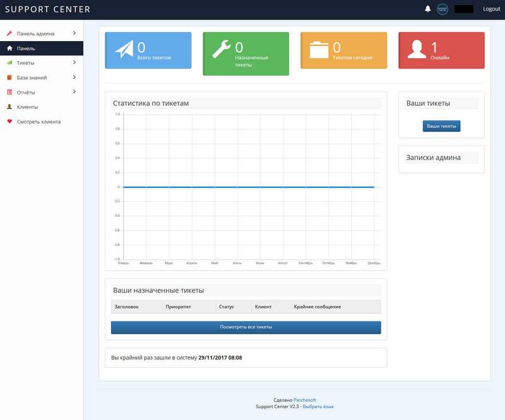The height and width of the screenshot is (420, 505).
Task: Click the book icon beside База знаний
Action: [x=9, y=78]
